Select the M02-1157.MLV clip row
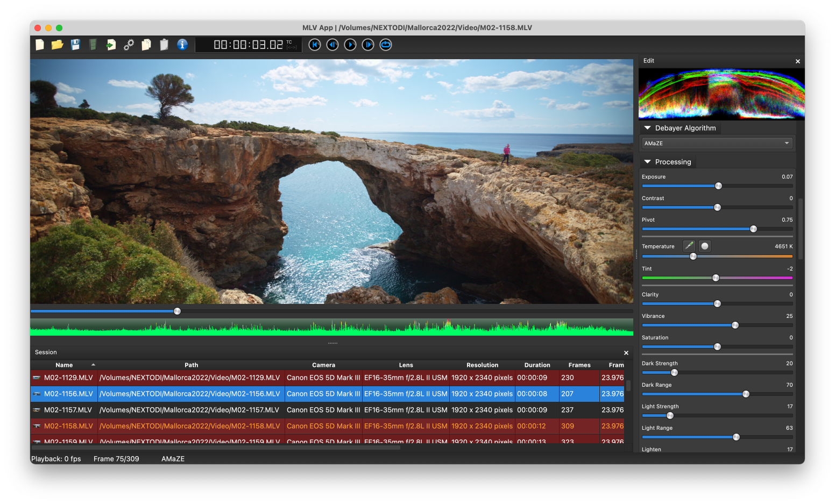835x504 pixels. (328, 410)
